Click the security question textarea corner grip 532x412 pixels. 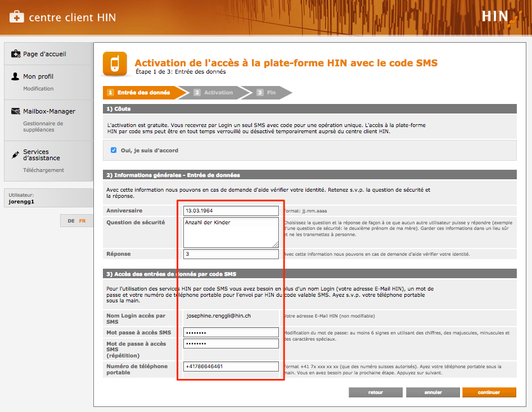click(x=276, y=245)
